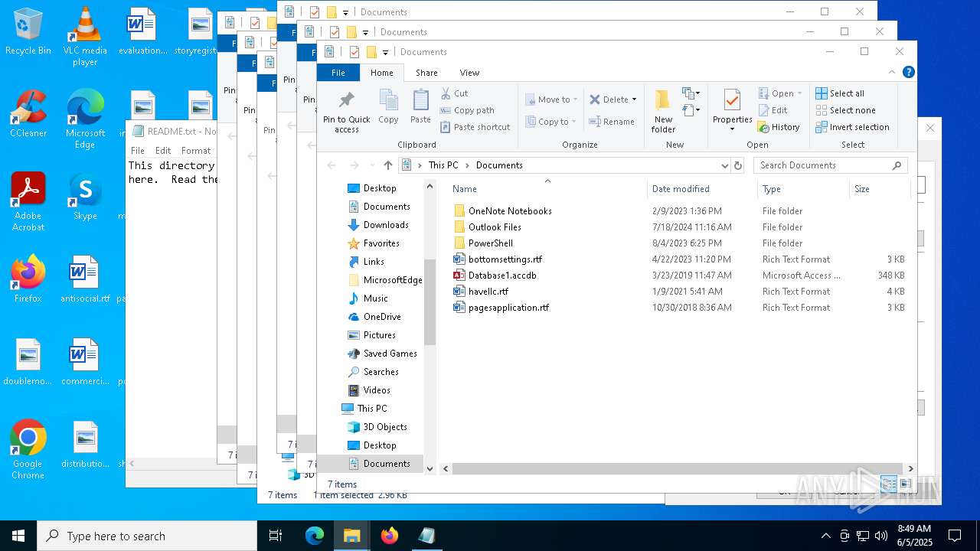The height and width of the screenshot is (551, 980).
Task: Switch to the View ribbon tab
Action: 469,73
